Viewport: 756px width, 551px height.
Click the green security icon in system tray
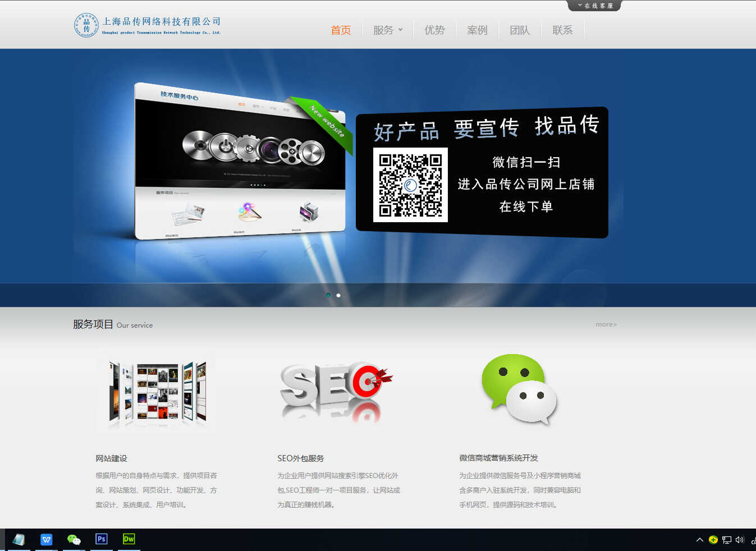713,539
